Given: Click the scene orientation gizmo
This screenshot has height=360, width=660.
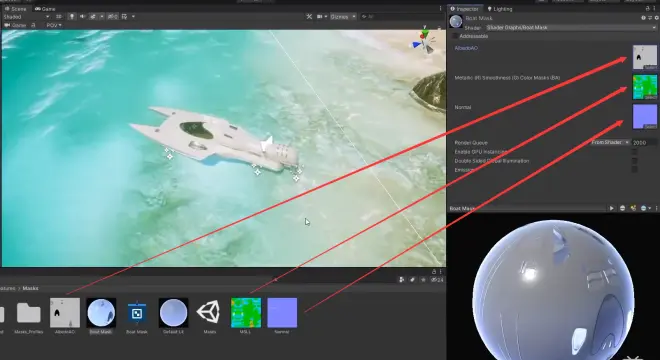Looking at the screenshot, I should pos(424,42).
